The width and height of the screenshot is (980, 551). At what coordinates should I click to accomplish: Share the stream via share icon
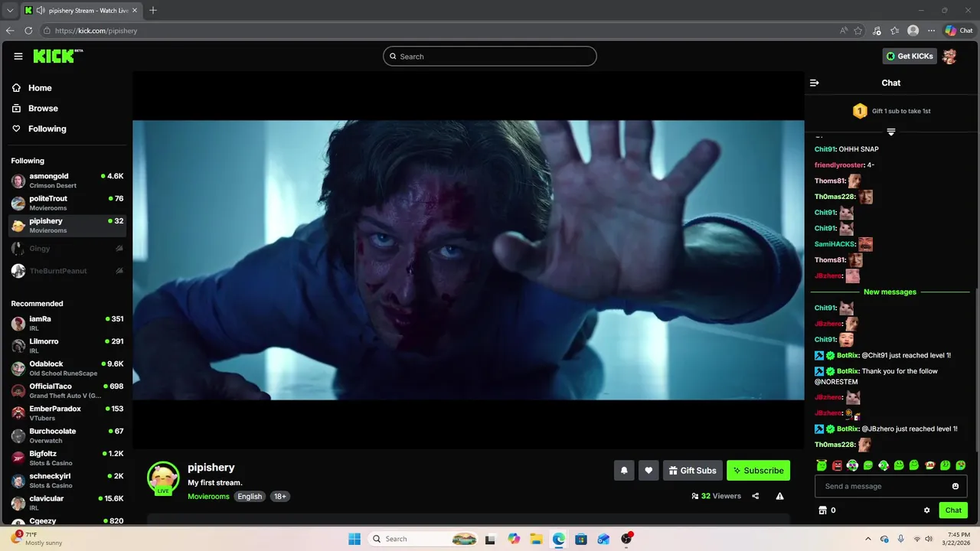click(756, 496)
